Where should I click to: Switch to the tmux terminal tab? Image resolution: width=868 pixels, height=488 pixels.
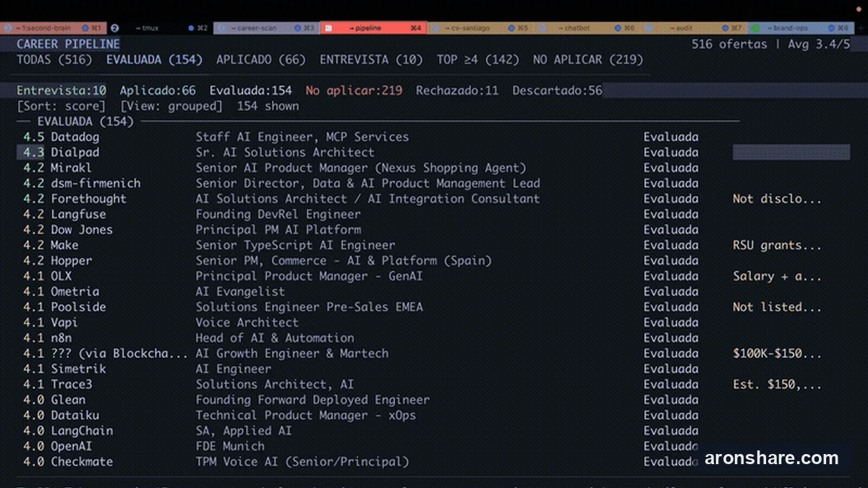[161, 28]
